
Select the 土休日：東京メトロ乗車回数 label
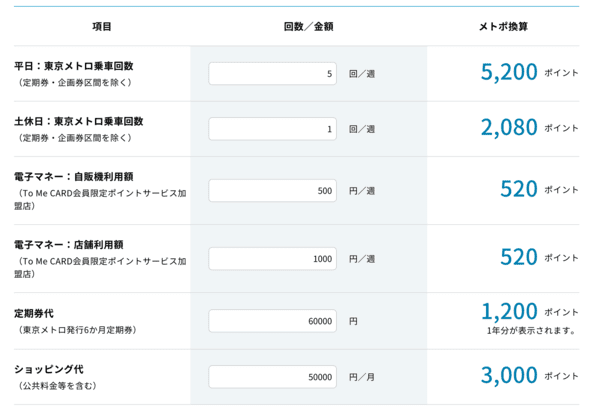click(x=79, y=121)
